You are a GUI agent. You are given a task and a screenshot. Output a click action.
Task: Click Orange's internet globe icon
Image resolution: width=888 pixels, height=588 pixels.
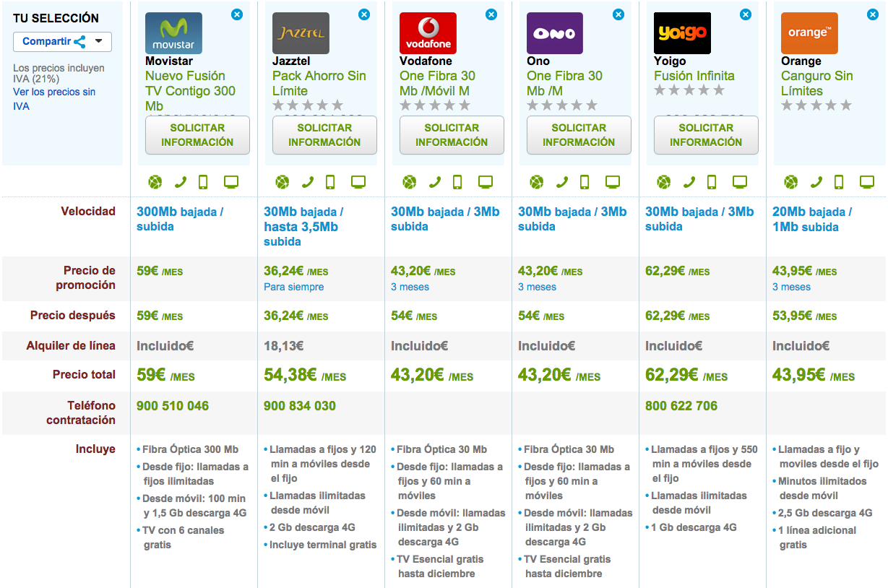coord(790,182)
